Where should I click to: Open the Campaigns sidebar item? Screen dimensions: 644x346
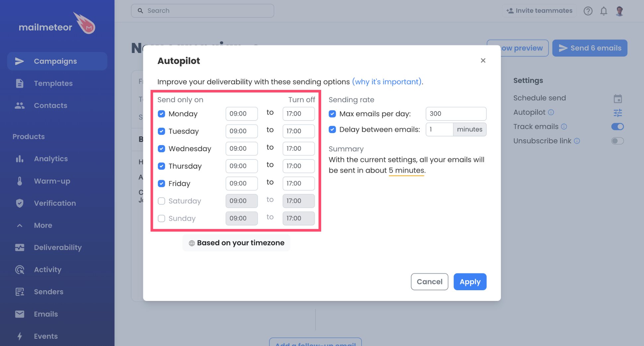pos(57,61)
